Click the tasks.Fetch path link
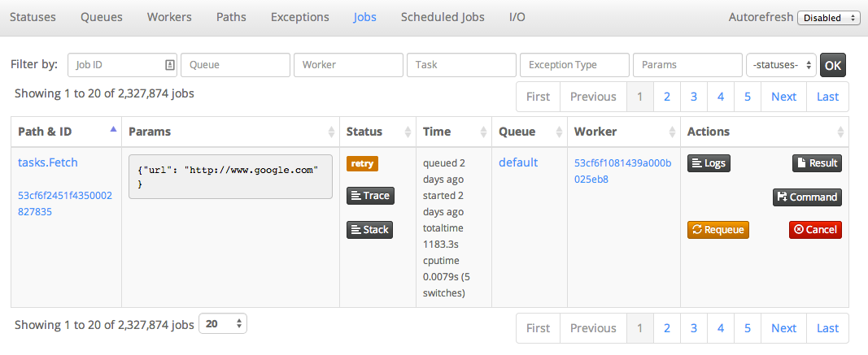Screen dimensions: 868x355 [x=48, y=162]
